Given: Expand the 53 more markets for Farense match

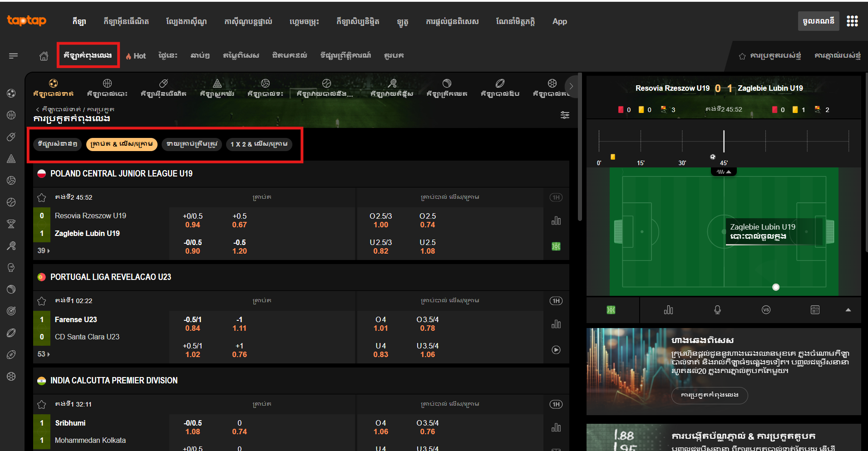Looking at the screenshot, I should click(x=44, y=354).
